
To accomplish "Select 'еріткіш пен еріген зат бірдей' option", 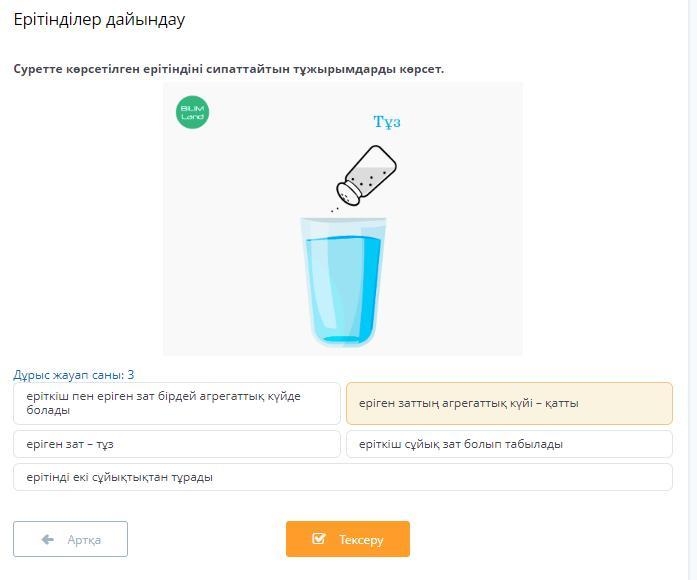I will (x=177, y=404).
